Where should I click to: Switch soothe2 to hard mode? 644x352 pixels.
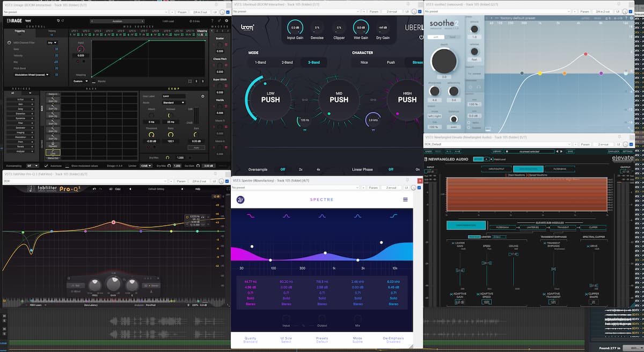pos(452,37)
